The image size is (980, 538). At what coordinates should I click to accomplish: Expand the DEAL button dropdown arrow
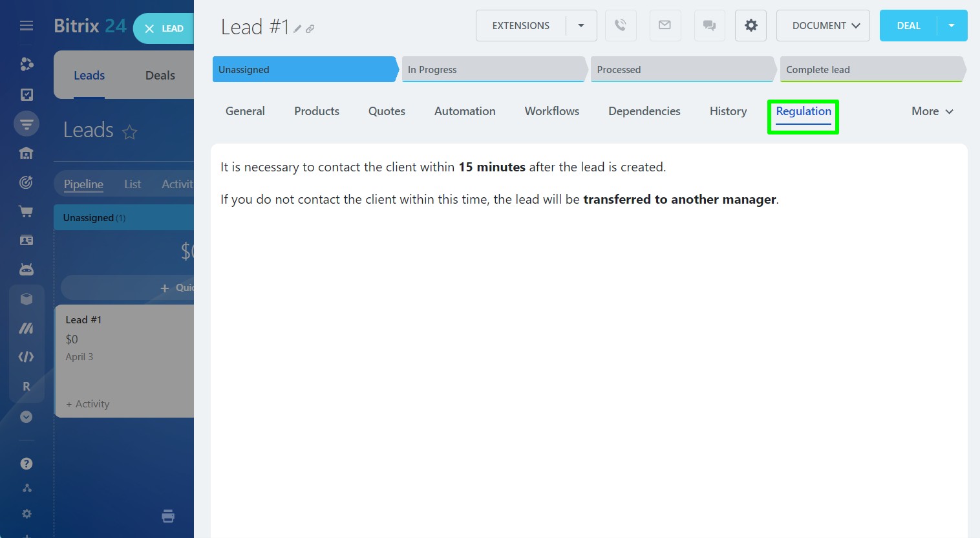[952, 26]
